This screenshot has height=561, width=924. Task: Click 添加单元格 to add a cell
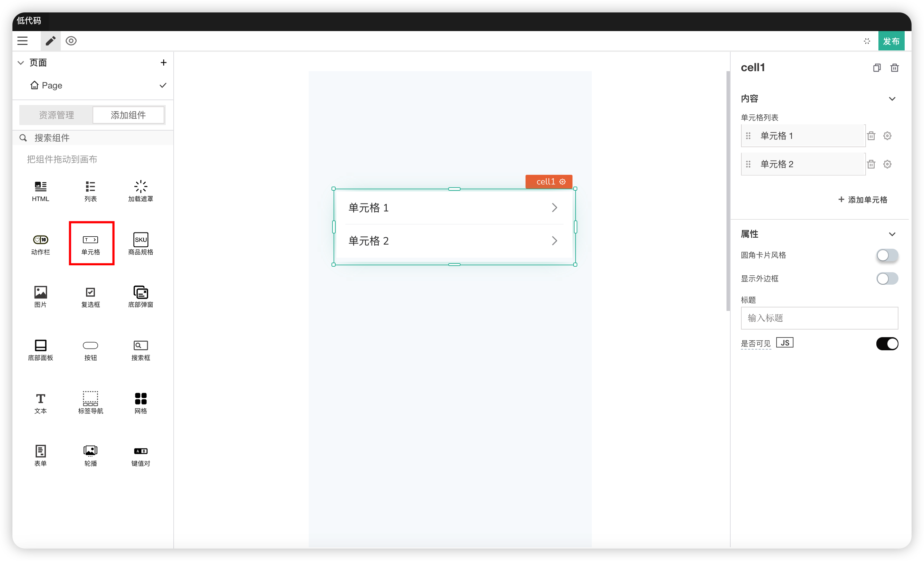tap(863, 200)
